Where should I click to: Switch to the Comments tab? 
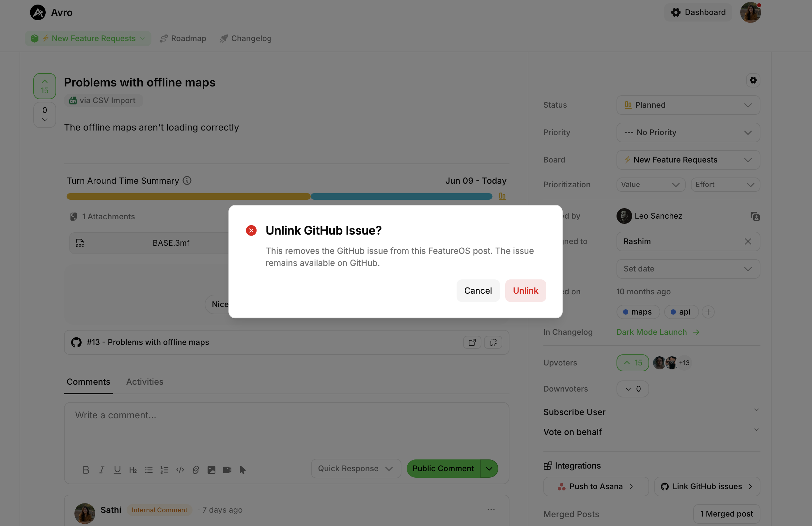pos(88,382)
